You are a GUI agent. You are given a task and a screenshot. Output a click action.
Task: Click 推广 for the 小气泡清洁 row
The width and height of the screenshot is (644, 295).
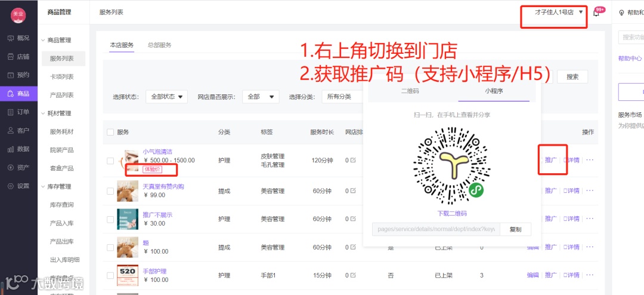pos(551,160)
